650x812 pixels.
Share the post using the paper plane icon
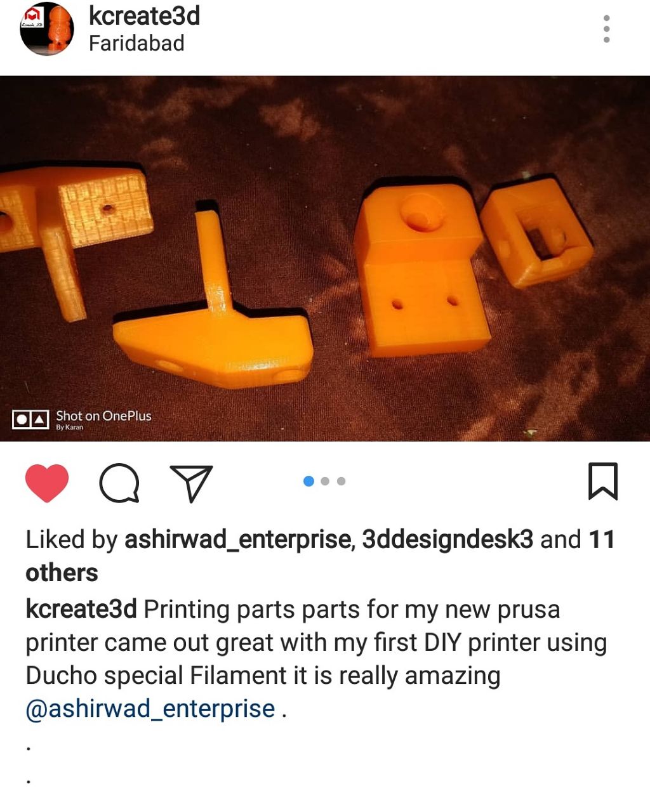click(191, 483)
